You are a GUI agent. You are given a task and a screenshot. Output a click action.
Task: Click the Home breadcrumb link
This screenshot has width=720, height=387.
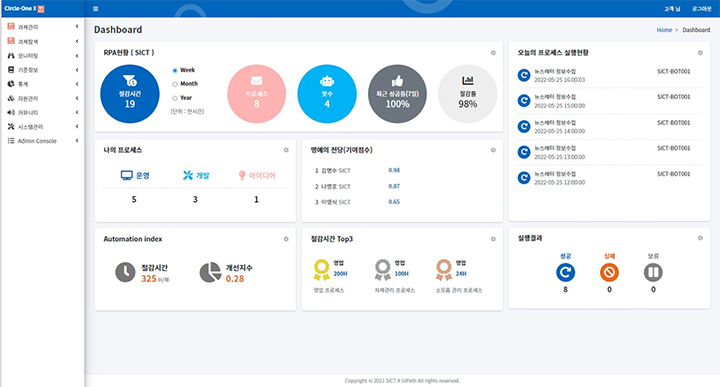point(664,30)
